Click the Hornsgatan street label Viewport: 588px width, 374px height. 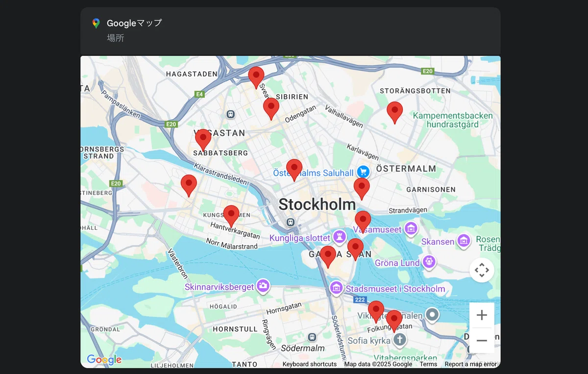284,308
